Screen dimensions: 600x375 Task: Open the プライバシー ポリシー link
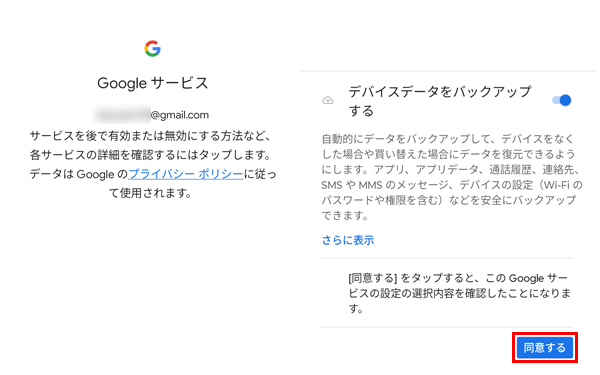(186, 174)
